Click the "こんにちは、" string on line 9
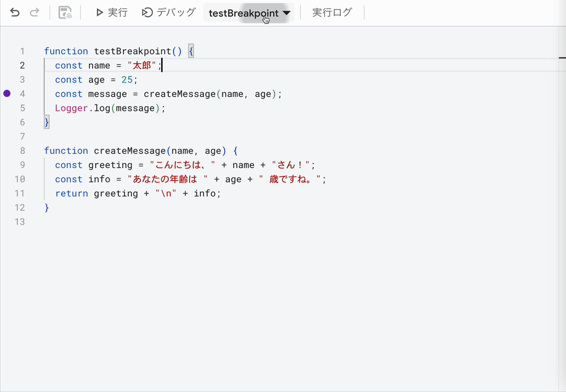This screenshot has width=566, height=392. point(182,165)
